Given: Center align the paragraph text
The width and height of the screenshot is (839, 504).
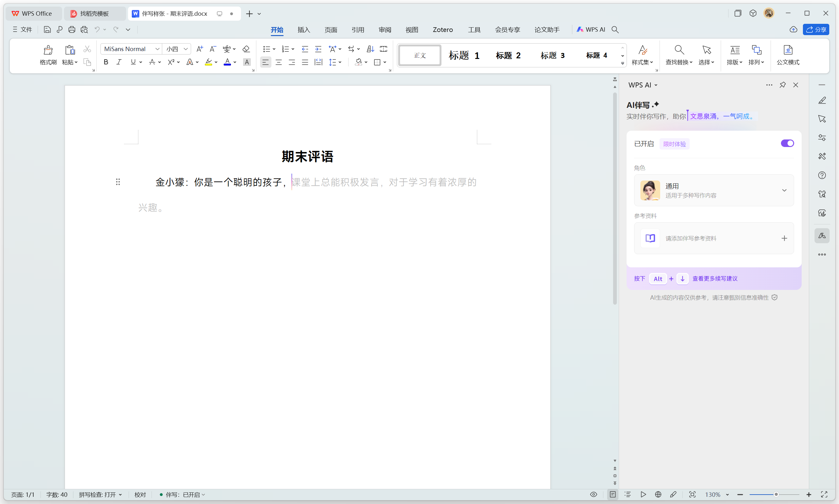Looking at the screenshot, I should click(278, 62).
